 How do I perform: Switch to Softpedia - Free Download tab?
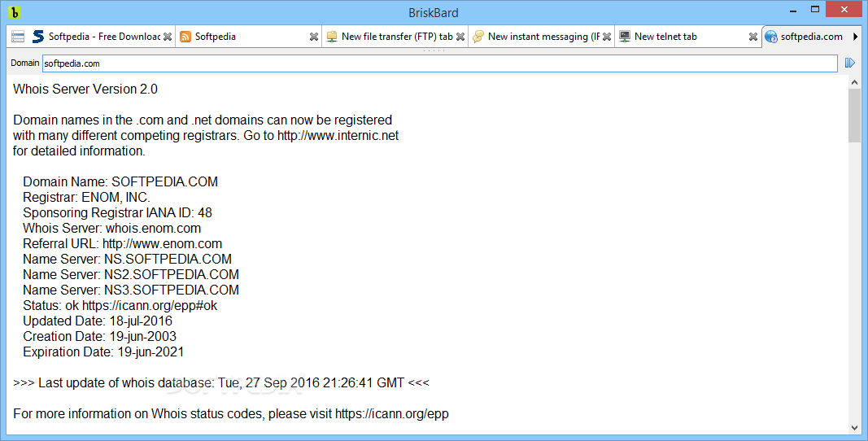click(x=102, y=37)
